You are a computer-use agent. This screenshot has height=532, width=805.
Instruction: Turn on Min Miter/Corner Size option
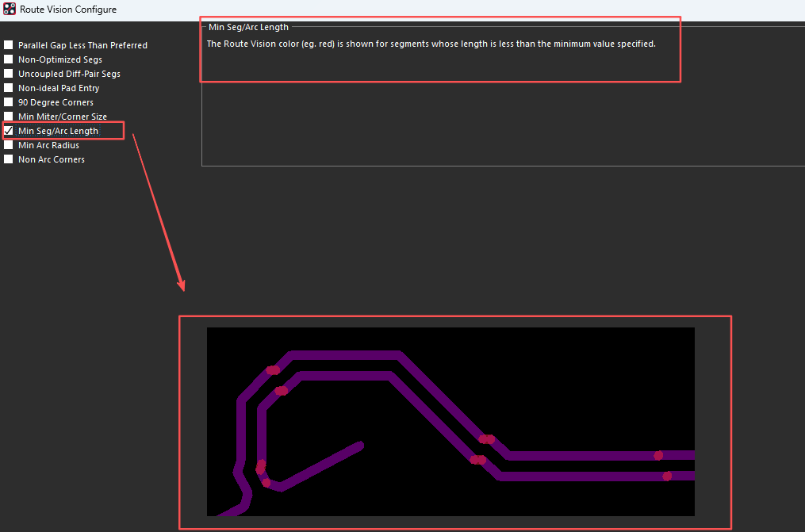coord(9,117)
